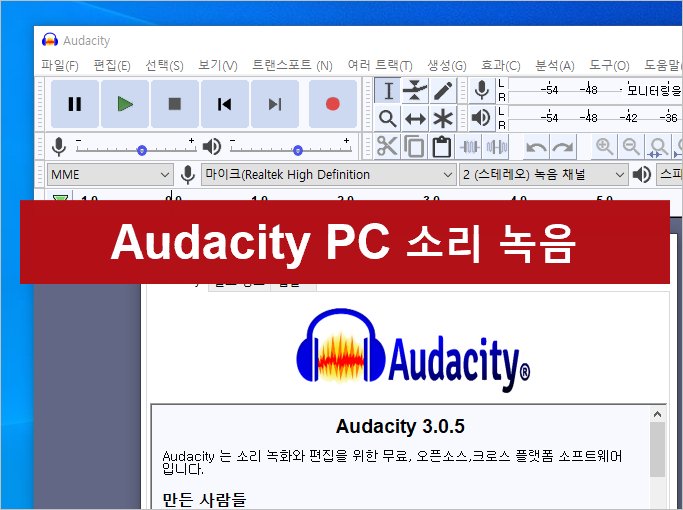The height and width of the screenshot is (510, 683).
Task: Expand the 마이크(Realtek High Definition) device dropdown
Action: [328, 175]
